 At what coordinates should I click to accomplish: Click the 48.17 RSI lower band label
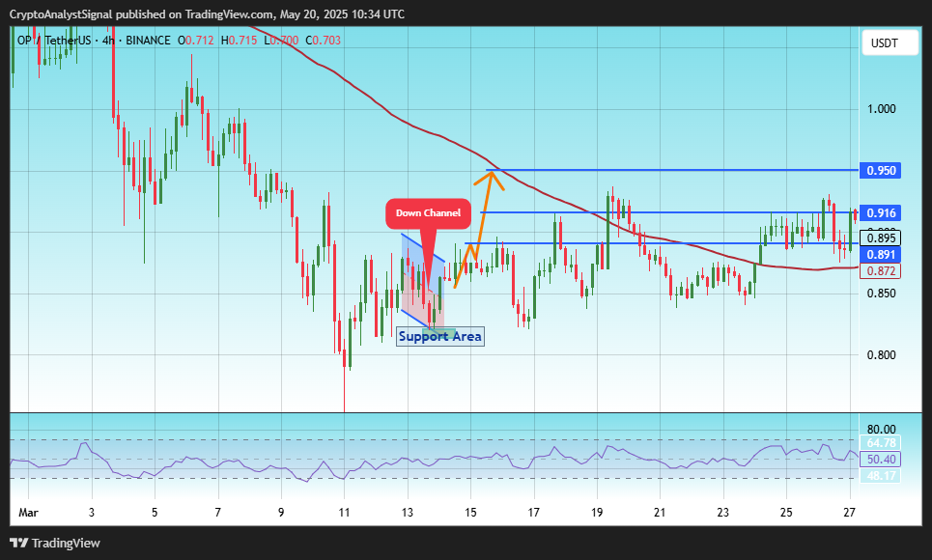coord(880,476)
